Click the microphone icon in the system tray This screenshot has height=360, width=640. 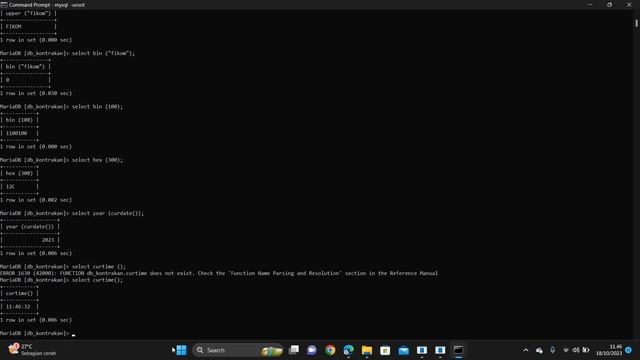[x=552, y=350]
